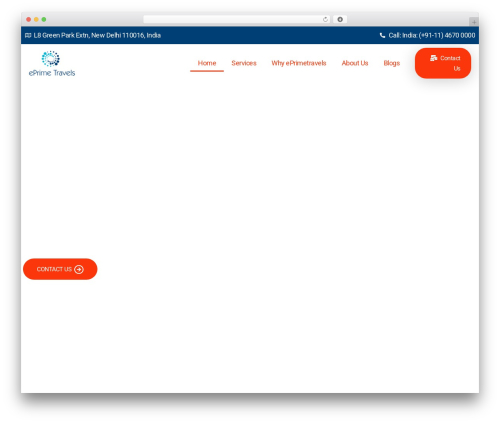This screenshot has height=423, width=500.
Task: Click the chat icon in header Contact Us
Action: [x=433, y=58]
